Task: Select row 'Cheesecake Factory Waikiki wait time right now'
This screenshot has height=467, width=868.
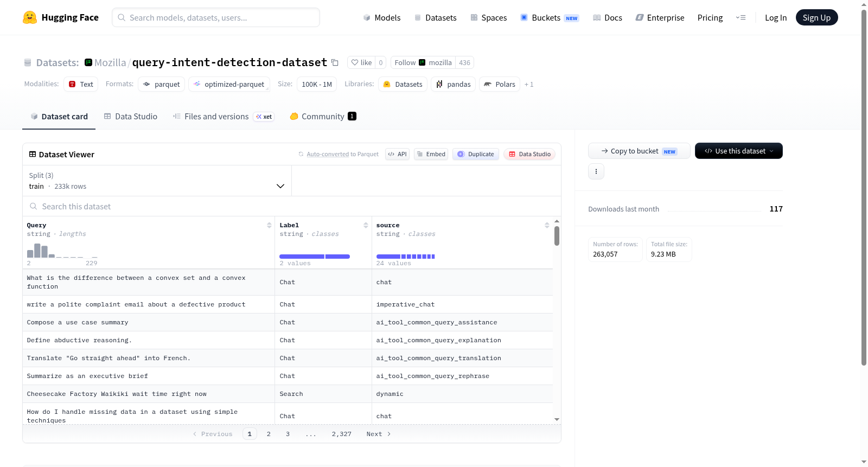Action: (288, 394)
